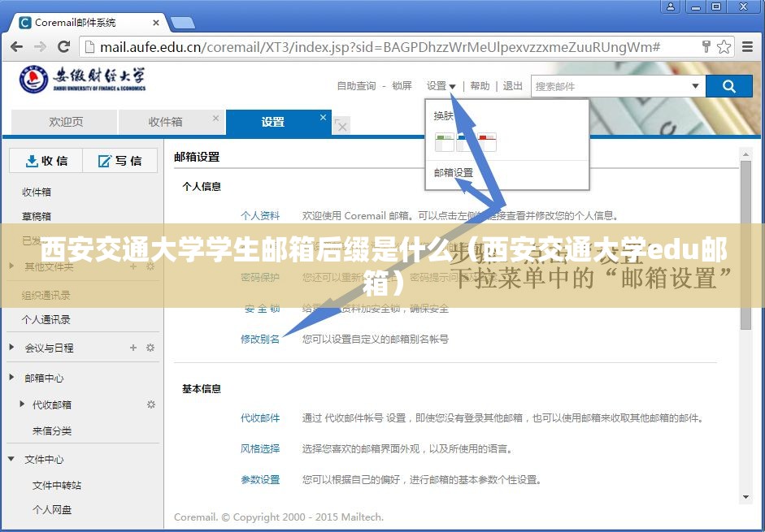Open the 参数设置 link
This screenshot has height=532, width=765.
click(260, 479)
